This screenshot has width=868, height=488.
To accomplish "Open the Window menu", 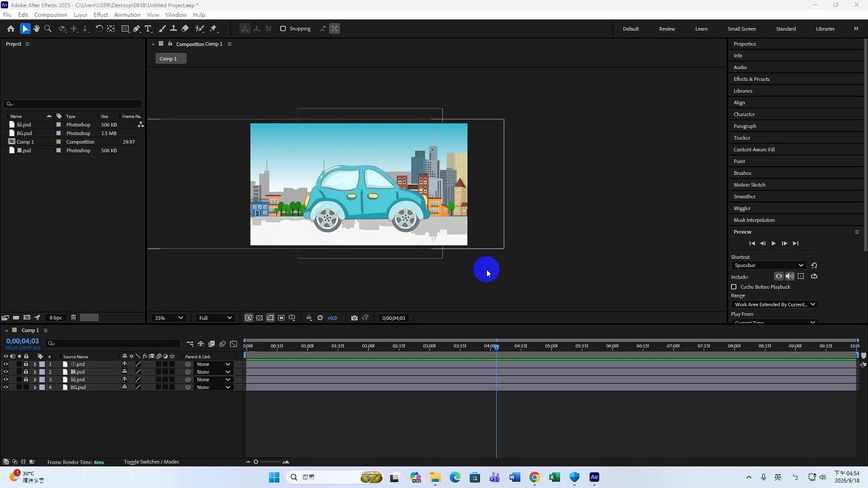I will pyautogui.click(x=176, y=15).
